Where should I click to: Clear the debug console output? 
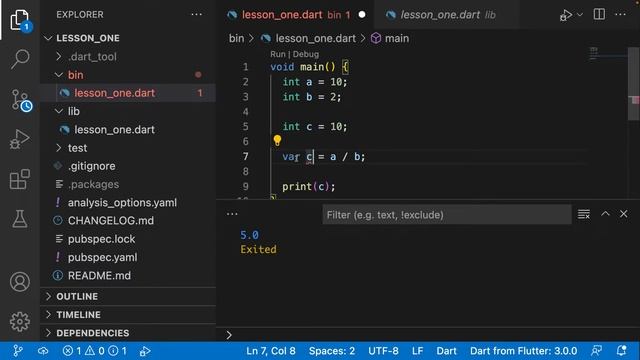(584, 214)
